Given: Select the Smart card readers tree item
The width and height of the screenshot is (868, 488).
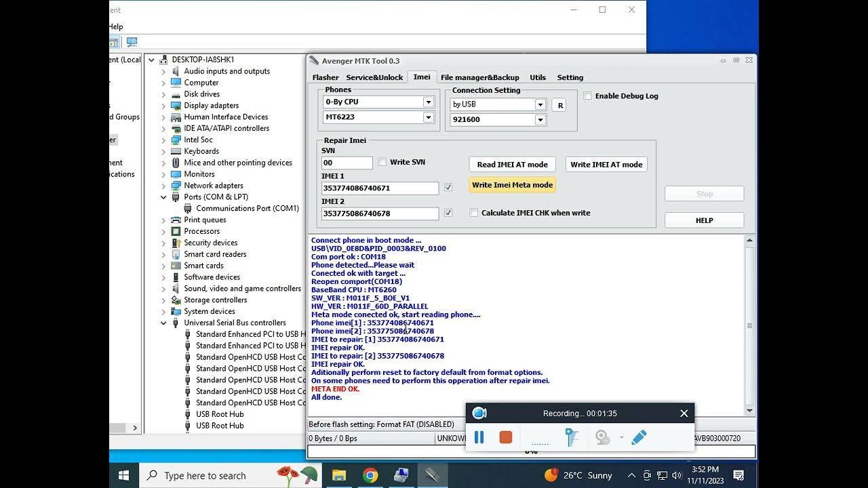Looking at the screenshot, I should click(x=215, y=254).
